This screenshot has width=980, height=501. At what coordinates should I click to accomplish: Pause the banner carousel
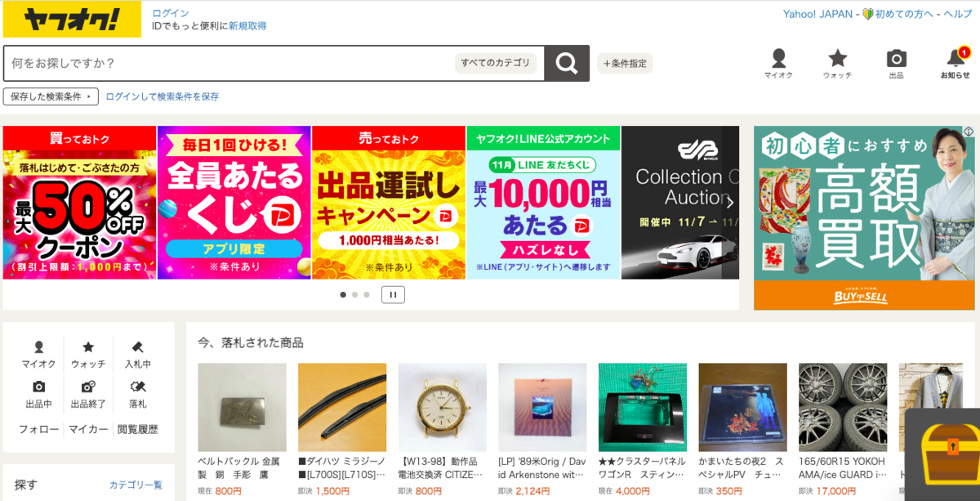[x=393, y=294]
